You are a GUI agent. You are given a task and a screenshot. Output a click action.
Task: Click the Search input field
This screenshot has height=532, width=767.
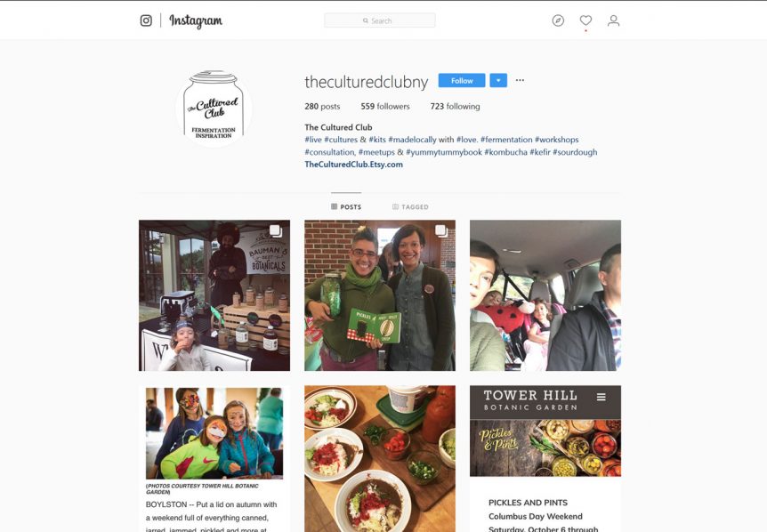click(x=380, y=20)
